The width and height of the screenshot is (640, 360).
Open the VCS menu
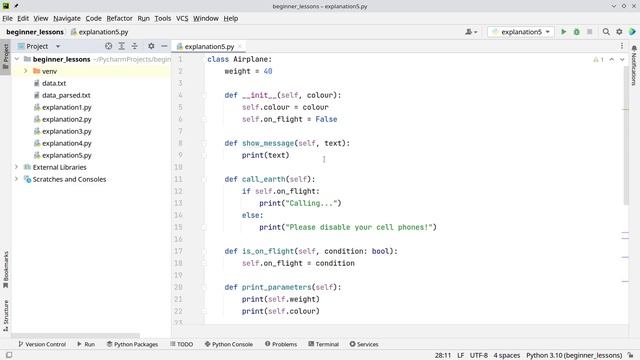click(182, 18)
